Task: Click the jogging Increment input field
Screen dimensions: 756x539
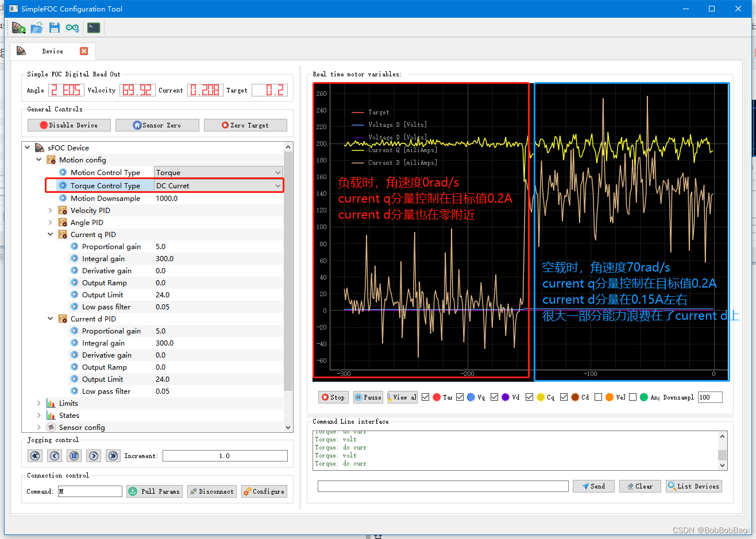Action: coord(225,456)
